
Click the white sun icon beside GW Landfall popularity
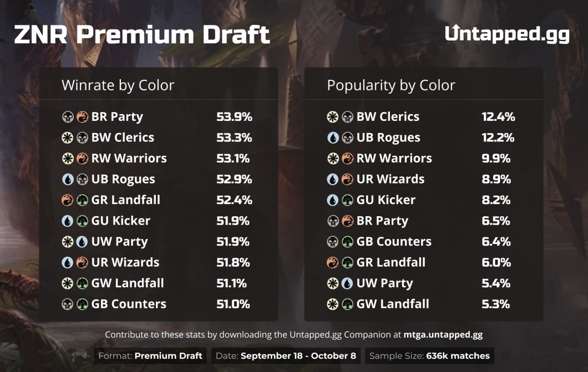point(333,304)
